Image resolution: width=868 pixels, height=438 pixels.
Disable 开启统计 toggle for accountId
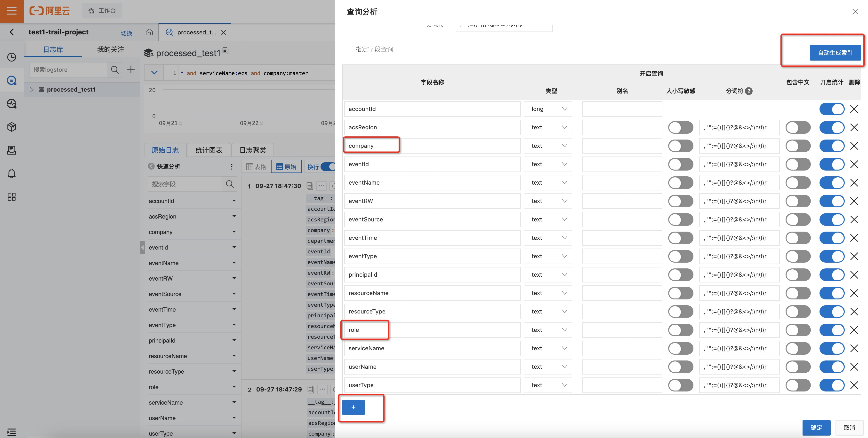click(x=832, y=109)
